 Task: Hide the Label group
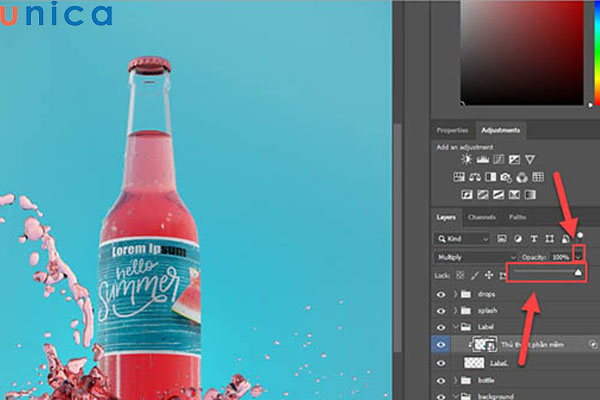pyautogui.click(x=441, y=327)
